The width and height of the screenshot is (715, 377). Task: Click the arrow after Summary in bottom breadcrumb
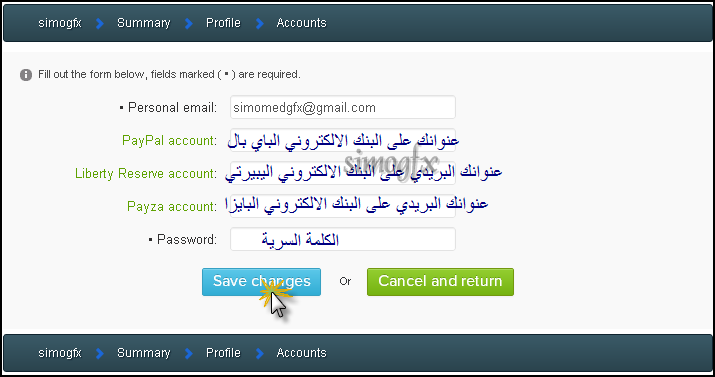tap(188, 353)
